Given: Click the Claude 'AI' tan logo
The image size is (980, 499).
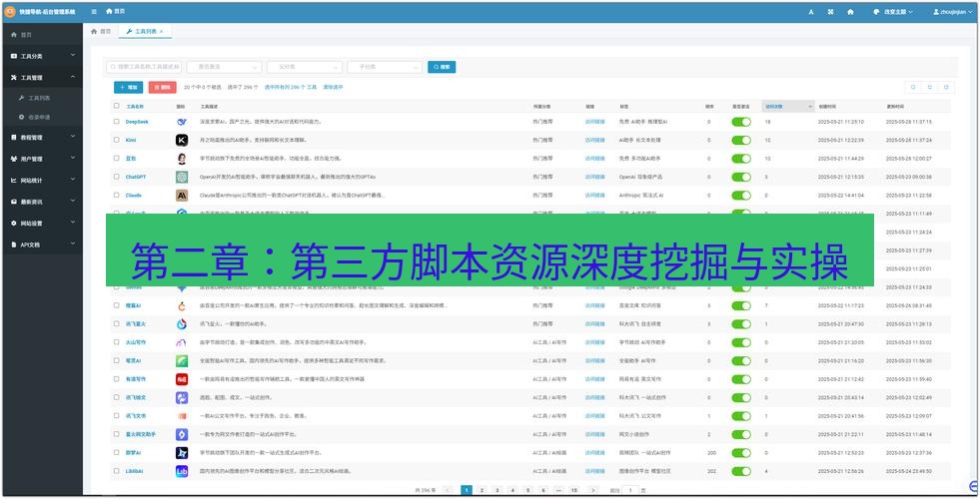Looking at the screenshot, I should [x=181, y=195].
